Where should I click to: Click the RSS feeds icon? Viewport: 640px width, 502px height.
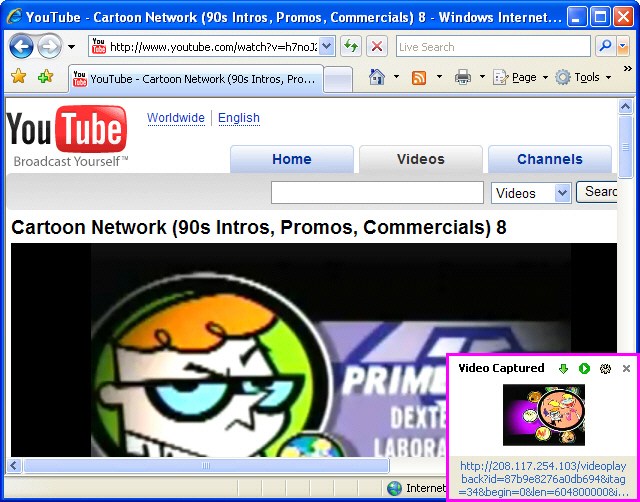[x=419, y=77]
